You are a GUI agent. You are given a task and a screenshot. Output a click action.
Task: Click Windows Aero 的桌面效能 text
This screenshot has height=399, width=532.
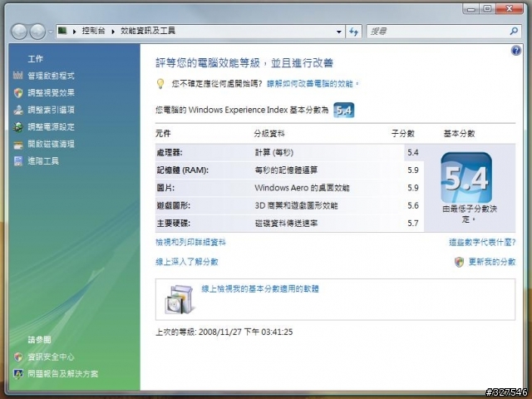(x=302, y=188)
